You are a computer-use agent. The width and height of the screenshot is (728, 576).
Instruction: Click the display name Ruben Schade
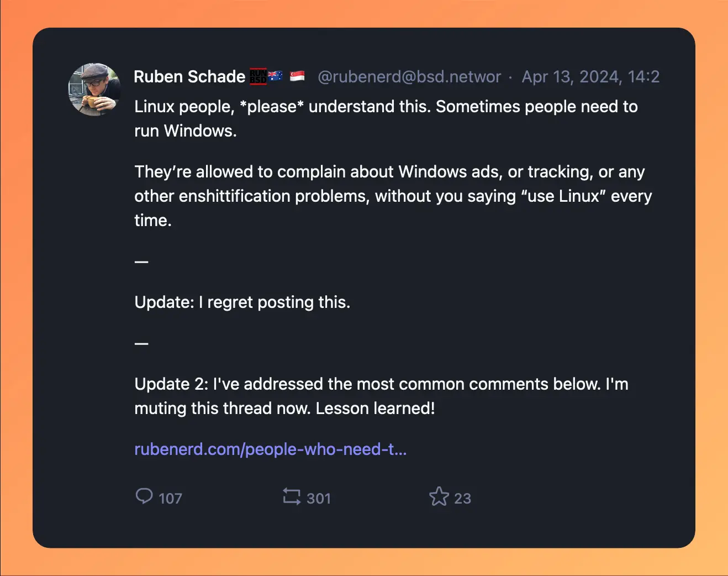click(x=189, y=76)
